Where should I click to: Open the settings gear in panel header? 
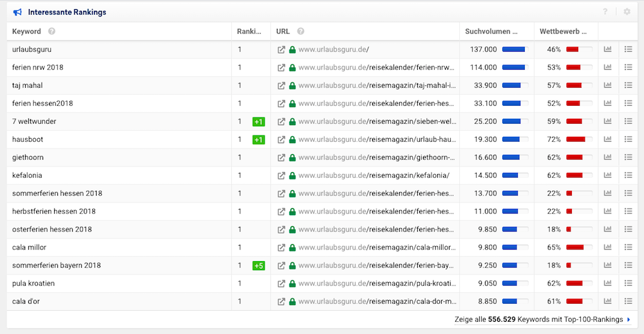coord(627,12)
